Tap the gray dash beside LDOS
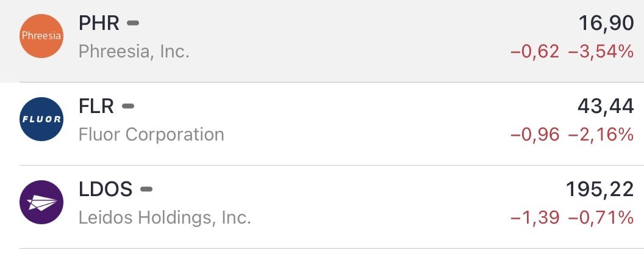 pyautogui.click(x=146, y=189)
